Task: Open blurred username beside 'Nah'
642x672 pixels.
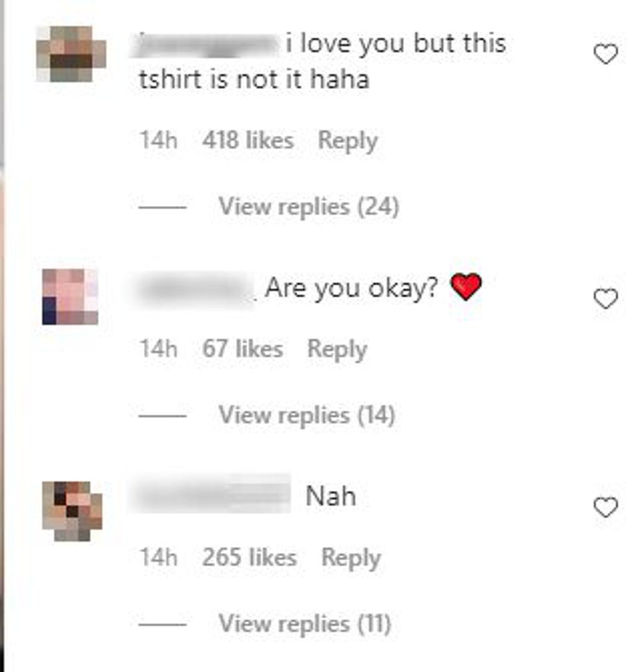Action: point(210,493)
